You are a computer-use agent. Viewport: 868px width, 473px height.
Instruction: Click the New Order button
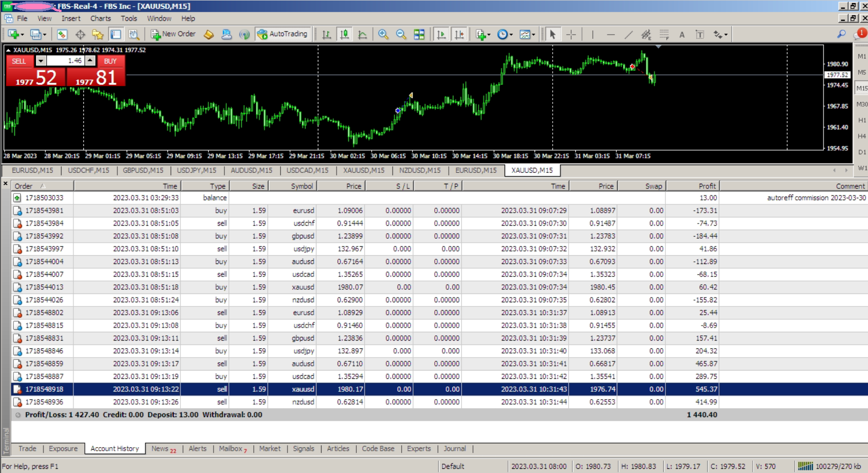pos(173,34)
